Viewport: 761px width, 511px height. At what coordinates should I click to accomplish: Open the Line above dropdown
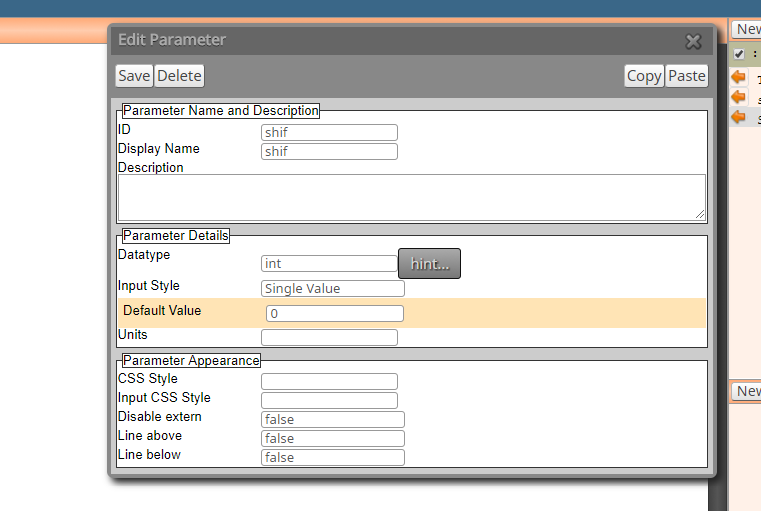point(333,438)
